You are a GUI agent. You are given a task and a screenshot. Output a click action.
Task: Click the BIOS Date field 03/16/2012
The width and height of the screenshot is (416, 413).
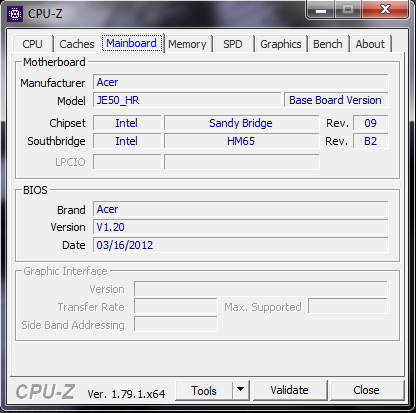point(240,245)
